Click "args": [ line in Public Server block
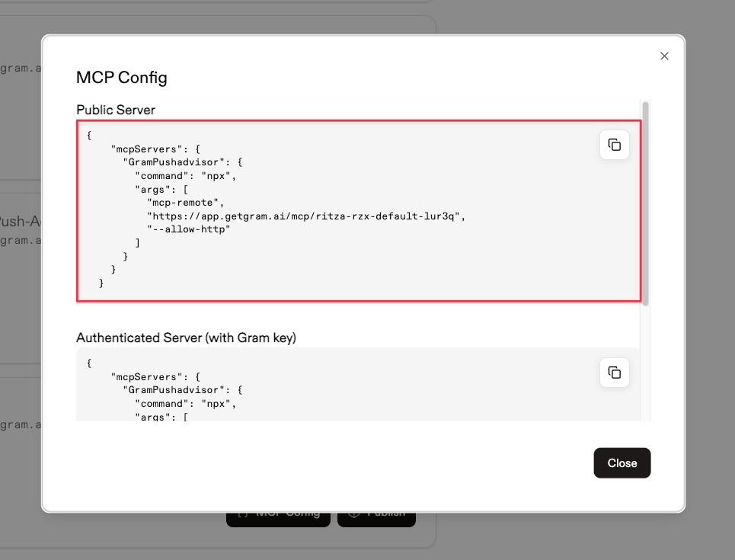The image size is (735, 560). pos(161,190)
